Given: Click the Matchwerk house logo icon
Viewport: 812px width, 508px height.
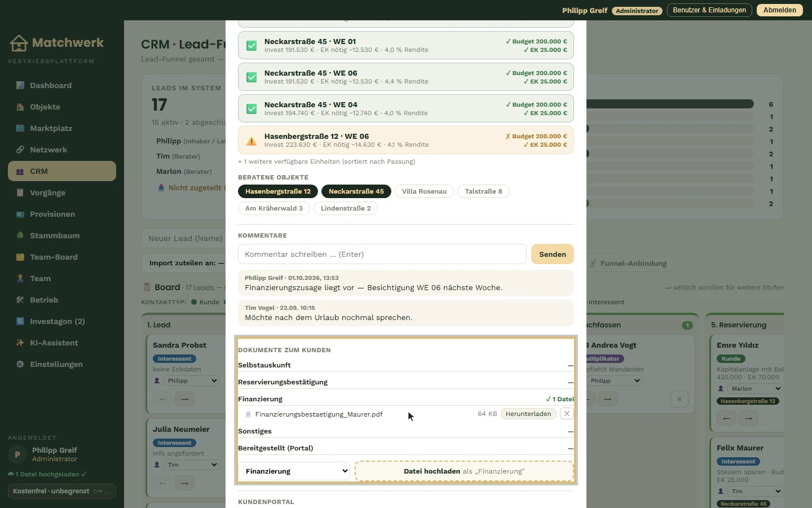Looking at the screenshot, I should click(x=19, y=43).
